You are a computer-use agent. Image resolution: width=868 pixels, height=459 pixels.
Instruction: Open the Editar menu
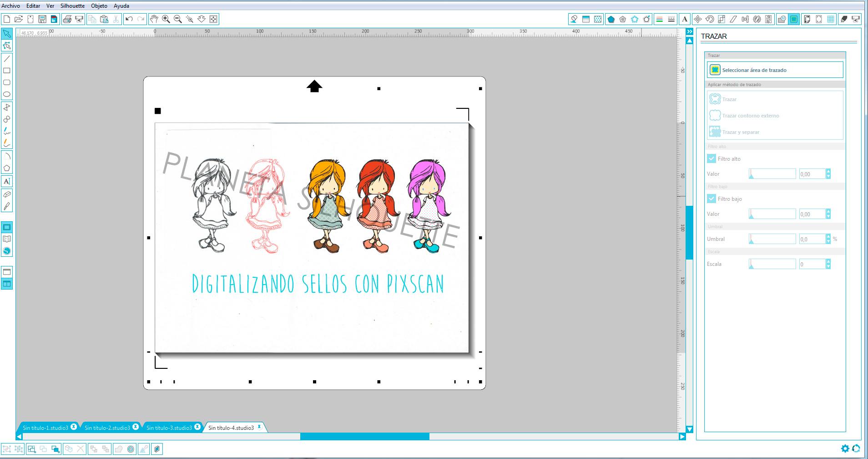click(33, 6)
